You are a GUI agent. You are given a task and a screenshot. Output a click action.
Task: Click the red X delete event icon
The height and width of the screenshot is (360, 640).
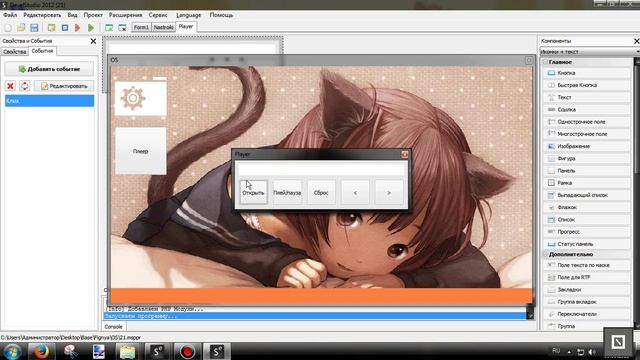10,86
